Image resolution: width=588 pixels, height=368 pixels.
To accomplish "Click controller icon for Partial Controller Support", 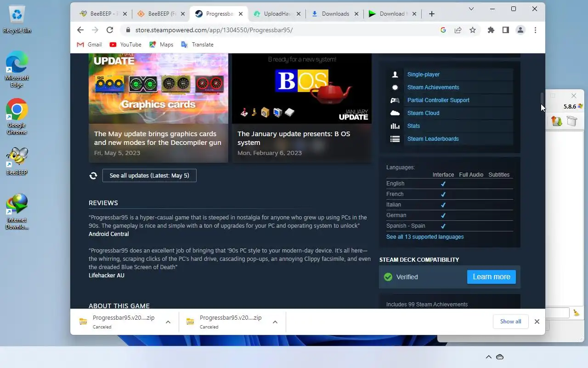I will [395, 100].
